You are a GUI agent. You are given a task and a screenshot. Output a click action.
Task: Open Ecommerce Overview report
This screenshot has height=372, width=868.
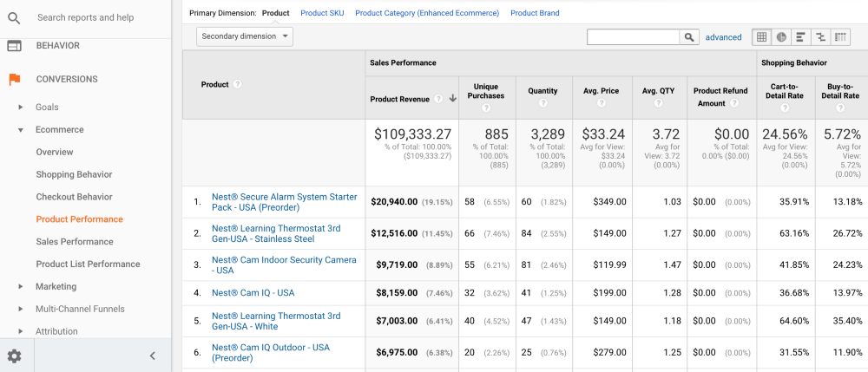coord(54,152)
